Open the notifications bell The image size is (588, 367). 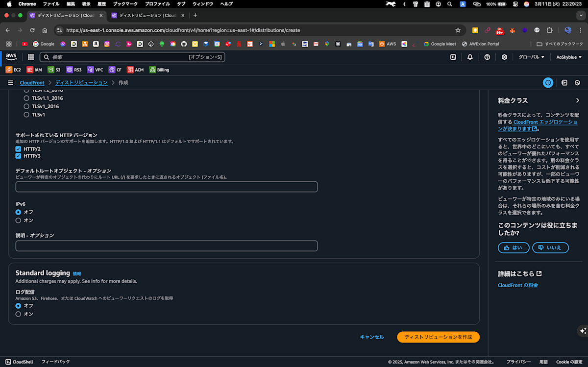[x=470, y=57]
